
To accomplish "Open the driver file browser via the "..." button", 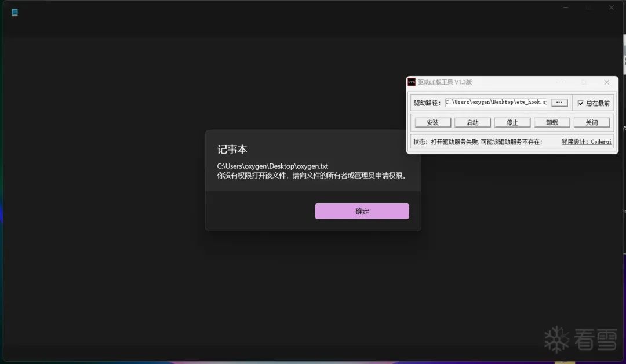I will tap(559, 103).
